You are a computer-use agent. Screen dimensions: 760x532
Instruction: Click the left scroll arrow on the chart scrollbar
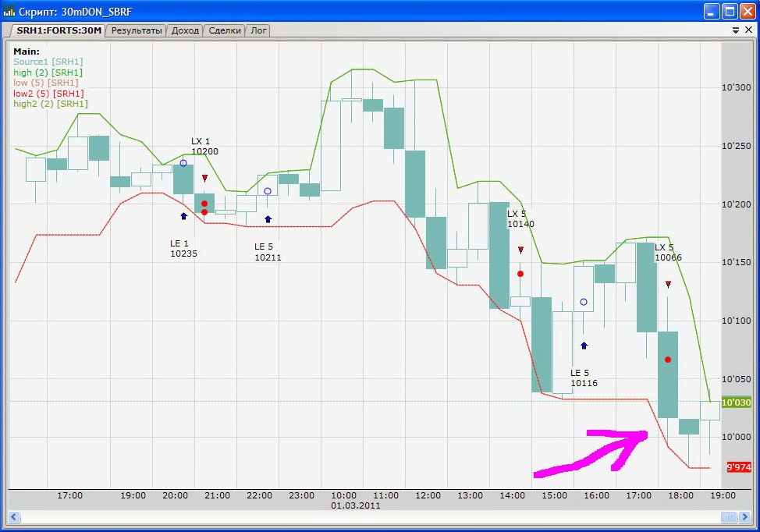(x=14, y=516)
